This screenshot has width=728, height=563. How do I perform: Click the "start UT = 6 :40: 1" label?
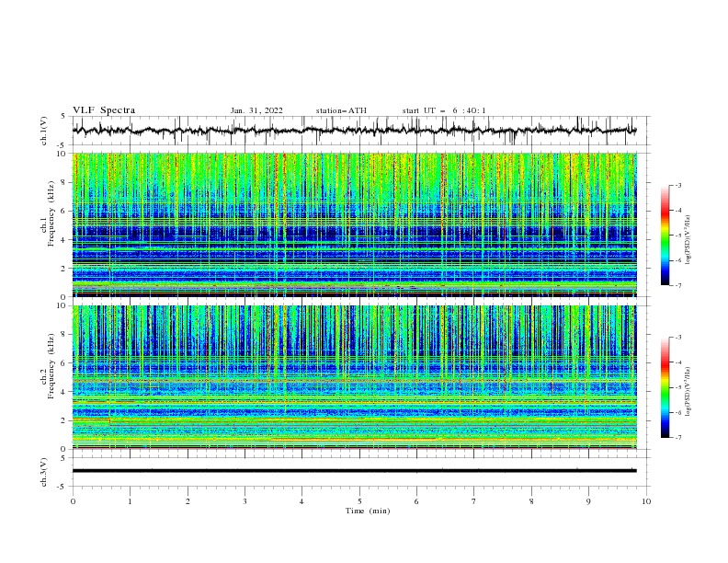(444, 110)
